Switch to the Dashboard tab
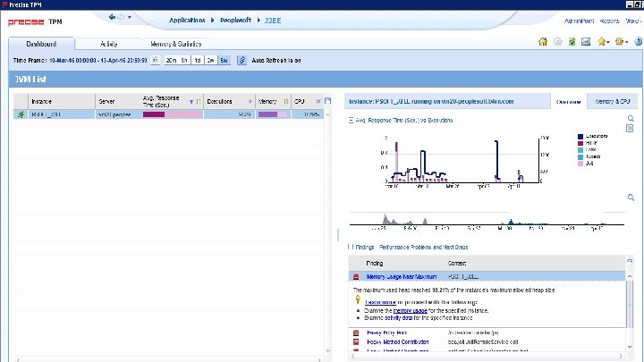 tap(41, 44)
